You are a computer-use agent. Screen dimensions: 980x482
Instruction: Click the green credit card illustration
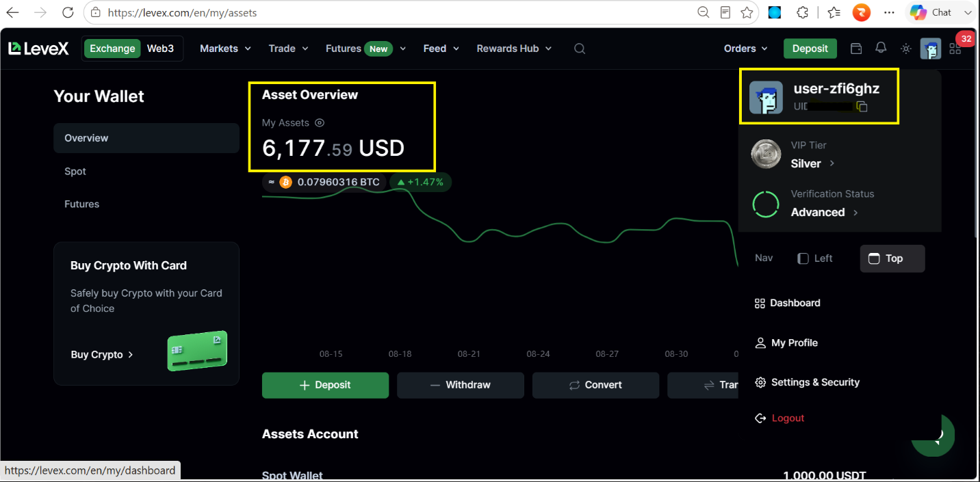197,351
